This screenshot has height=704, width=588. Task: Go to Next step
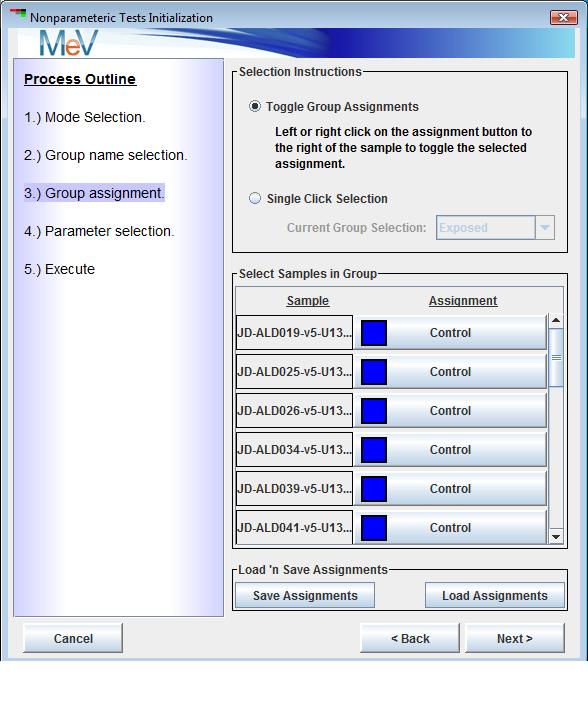pyautogui.click(x=515, y=638)
